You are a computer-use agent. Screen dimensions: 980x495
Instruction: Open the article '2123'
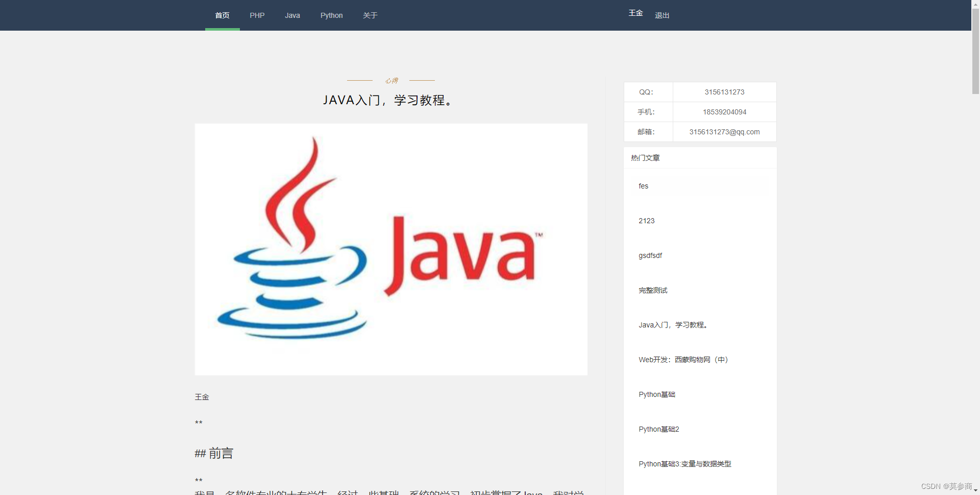click(646, 221)
